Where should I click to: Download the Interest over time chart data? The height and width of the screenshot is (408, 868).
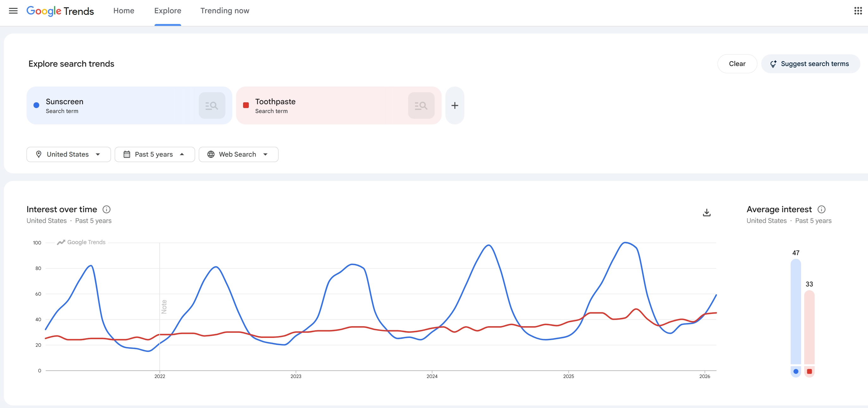[x=706, y=213]
